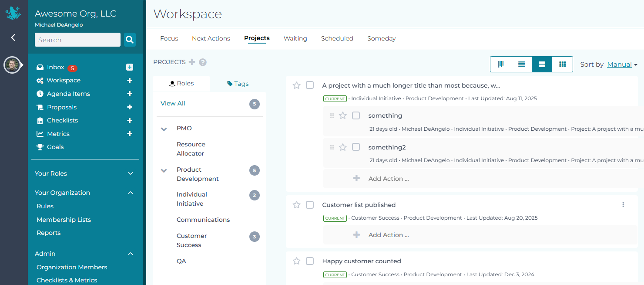This screenshot has height=285, width=644.
Task: Switch to the Next Actions tab
Action: pyautogui.click(x=211, y=38)
